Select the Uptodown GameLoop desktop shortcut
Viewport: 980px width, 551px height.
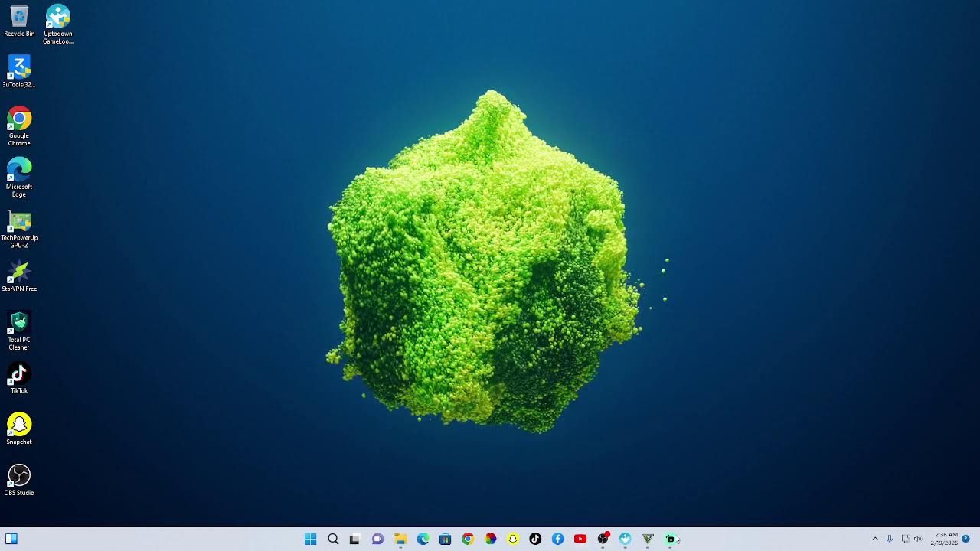point(58,24)
